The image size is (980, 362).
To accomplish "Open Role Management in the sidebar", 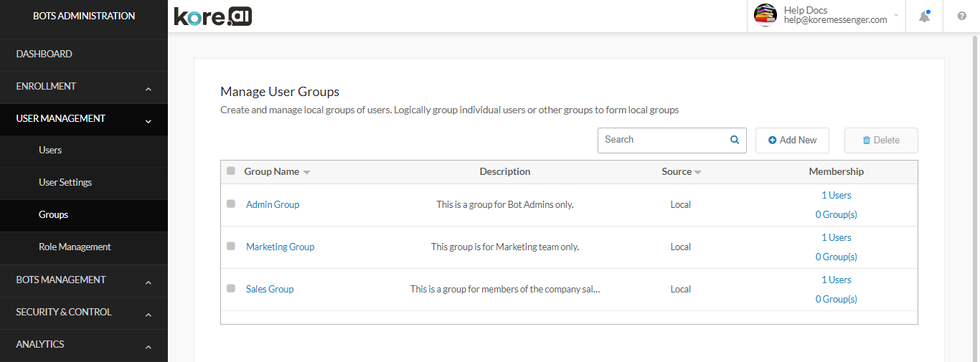I will [x=75, y=247].
